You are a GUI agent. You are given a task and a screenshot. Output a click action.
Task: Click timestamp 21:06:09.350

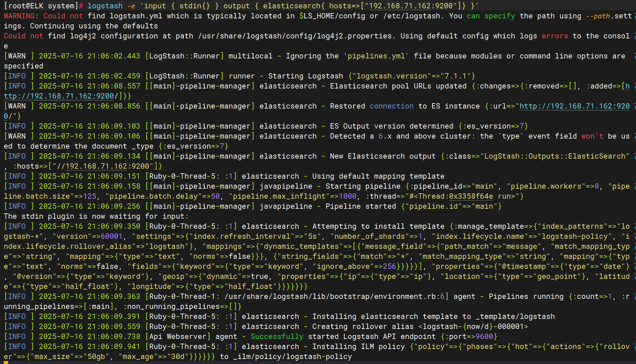pyautogui.click(x=114, y=226)
